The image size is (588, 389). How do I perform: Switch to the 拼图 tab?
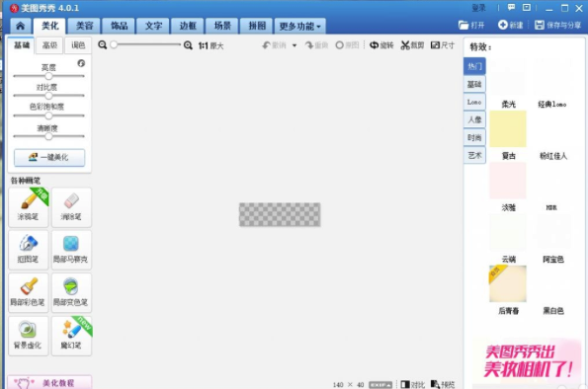point(257,26)
